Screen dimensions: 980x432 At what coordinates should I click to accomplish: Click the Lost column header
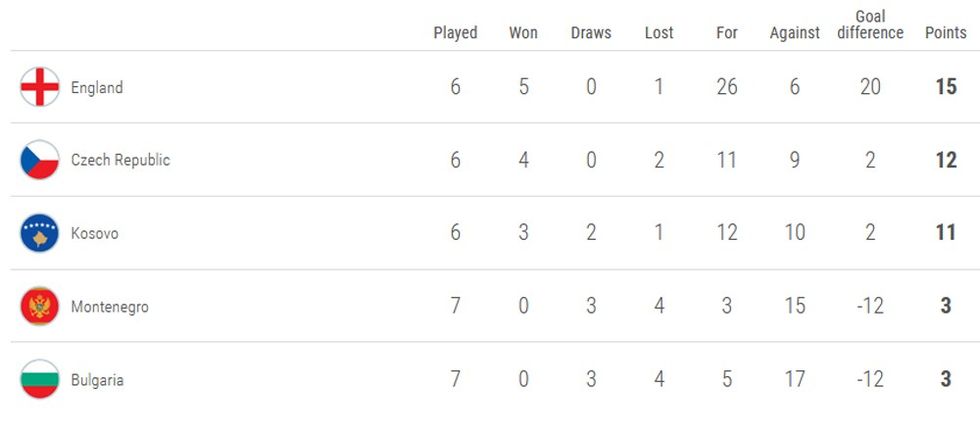[659, 33]
